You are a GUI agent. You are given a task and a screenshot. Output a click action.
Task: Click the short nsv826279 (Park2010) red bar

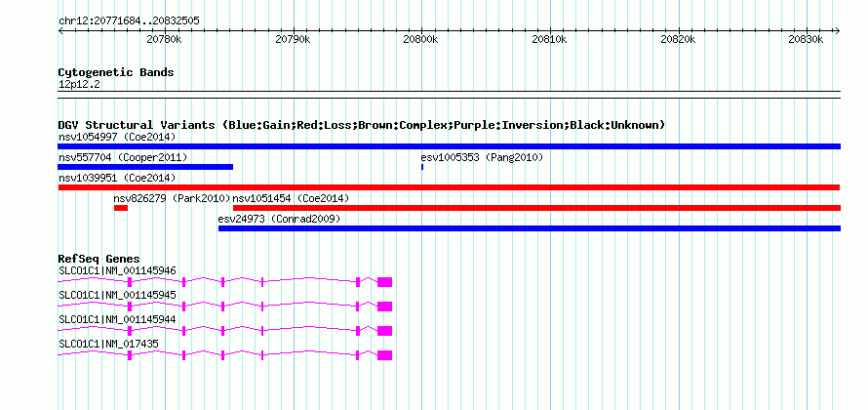121,208
